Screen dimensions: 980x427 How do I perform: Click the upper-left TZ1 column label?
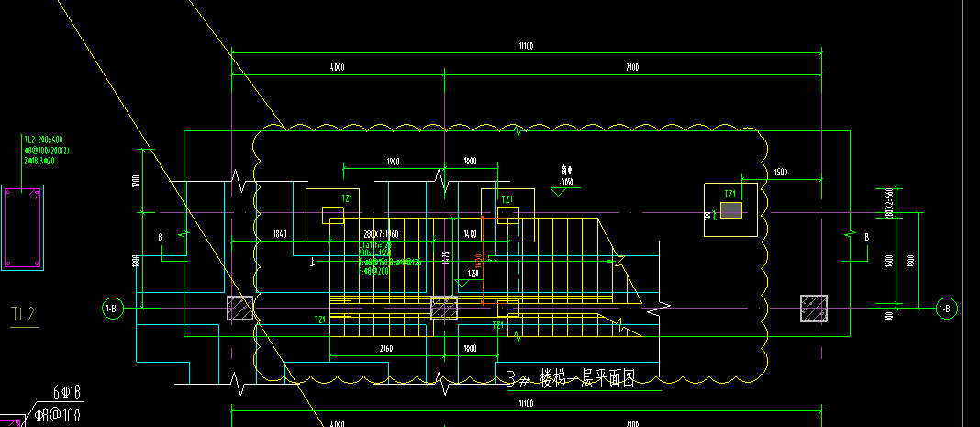click(347, 198)
